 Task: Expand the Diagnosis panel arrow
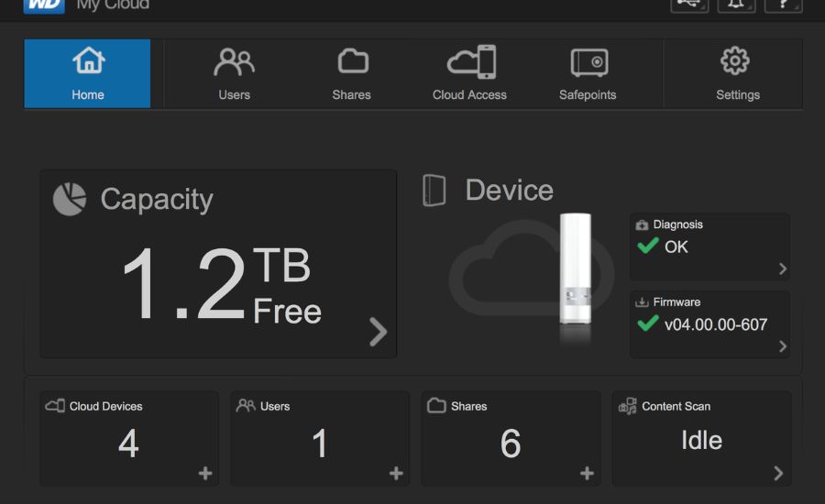(783, 268)
